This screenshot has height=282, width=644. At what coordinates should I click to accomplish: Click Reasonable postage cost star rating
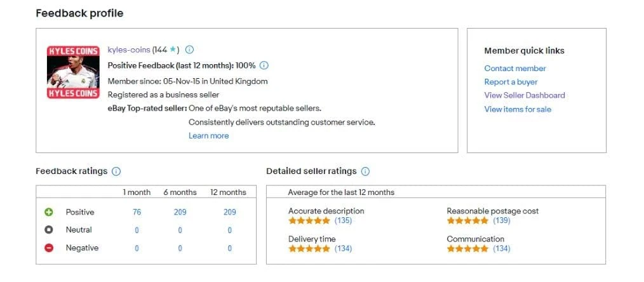pyautogui.click(x=467, y=221)
